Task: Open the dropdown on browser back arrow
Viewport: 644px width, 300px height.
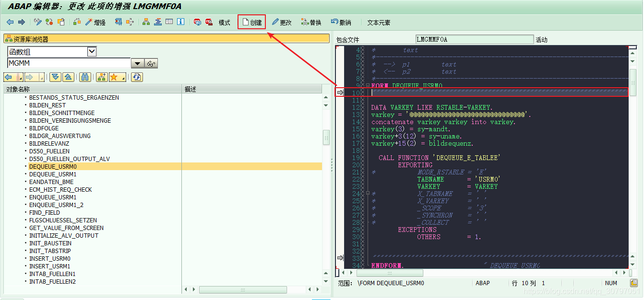Action: [x=21, y=77]
